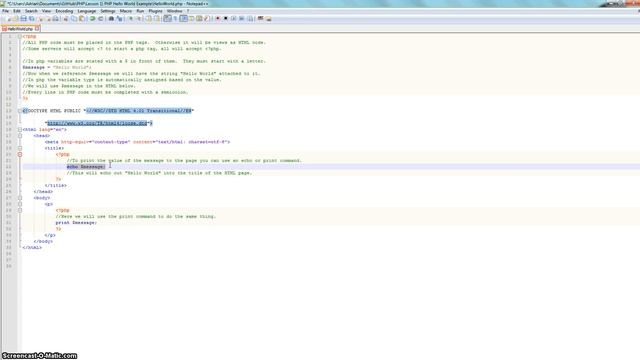This screenshot has width=640, height=360.
Task: Collapse the <head> fold marker
Action: tap(20, 136)
